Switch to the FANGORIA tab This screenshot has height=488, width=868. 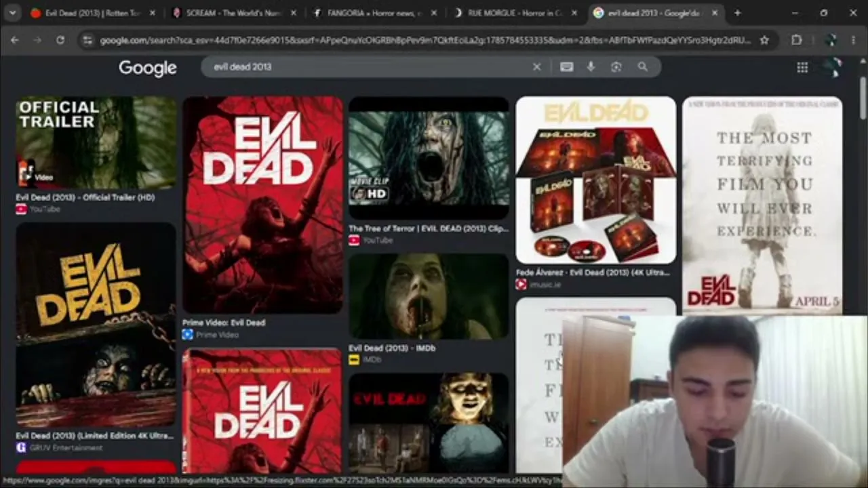tap(374, 13)
